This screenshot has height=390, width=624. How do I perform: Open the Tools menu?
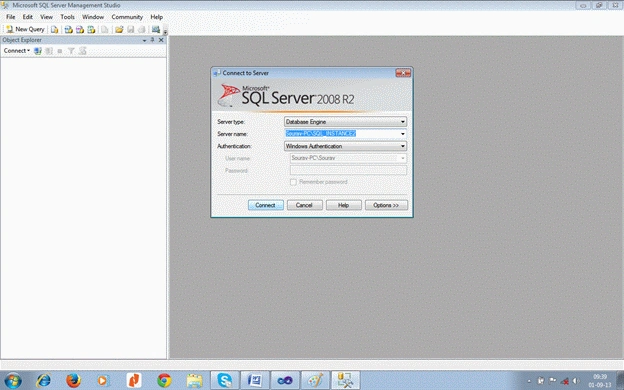(67, 17)
